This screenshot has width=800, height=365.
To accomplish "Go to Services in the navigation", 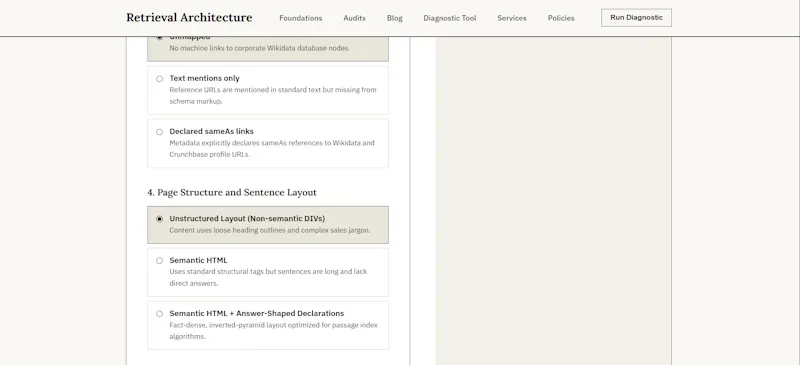I will pos(512,18).
